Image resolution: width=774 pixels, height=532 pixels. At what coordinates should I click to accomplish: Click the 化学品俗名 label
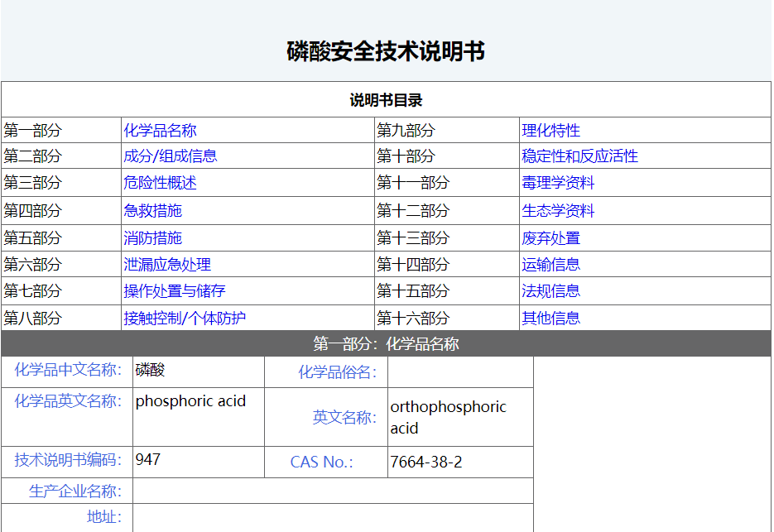(337, 372)
